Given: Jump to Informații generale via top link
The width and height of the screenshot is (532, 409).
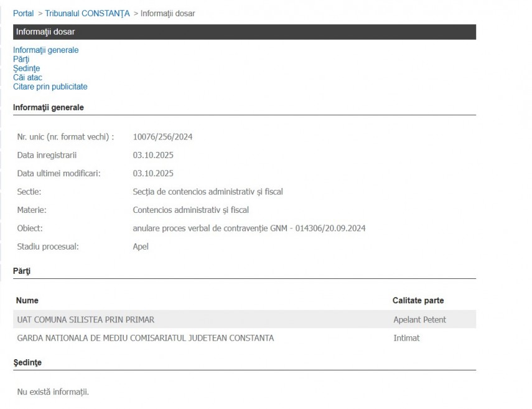Looking at the screenshot, I should pyautogui.click(x=45, y=50).
